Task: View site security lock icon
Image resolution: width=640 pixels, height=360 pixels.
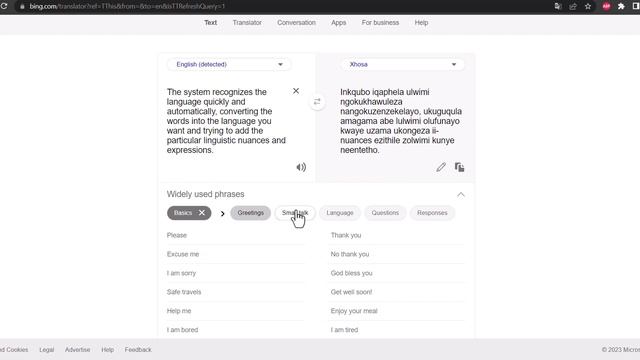Action: [x=22, y=7]
